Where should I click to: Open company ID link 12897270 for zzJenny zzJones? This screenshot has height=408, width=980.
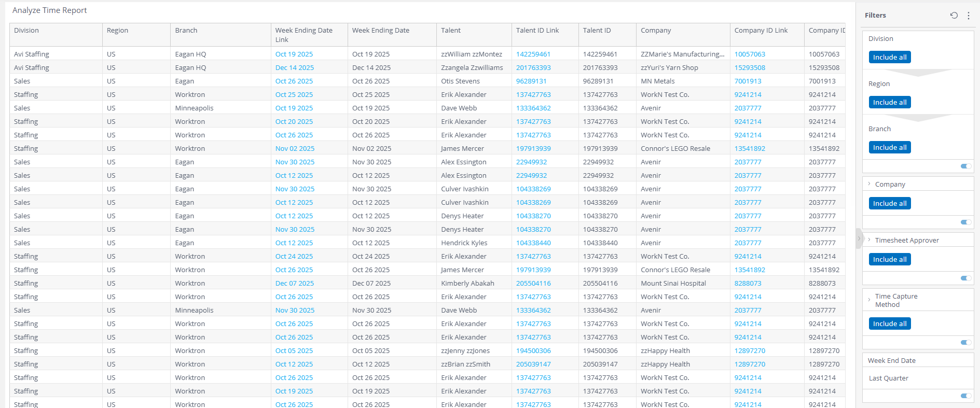(x=750, y=350)
